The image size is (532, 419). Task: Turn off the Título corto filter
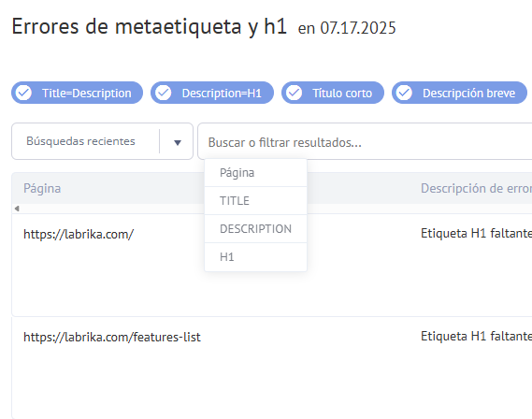[333, 93]
